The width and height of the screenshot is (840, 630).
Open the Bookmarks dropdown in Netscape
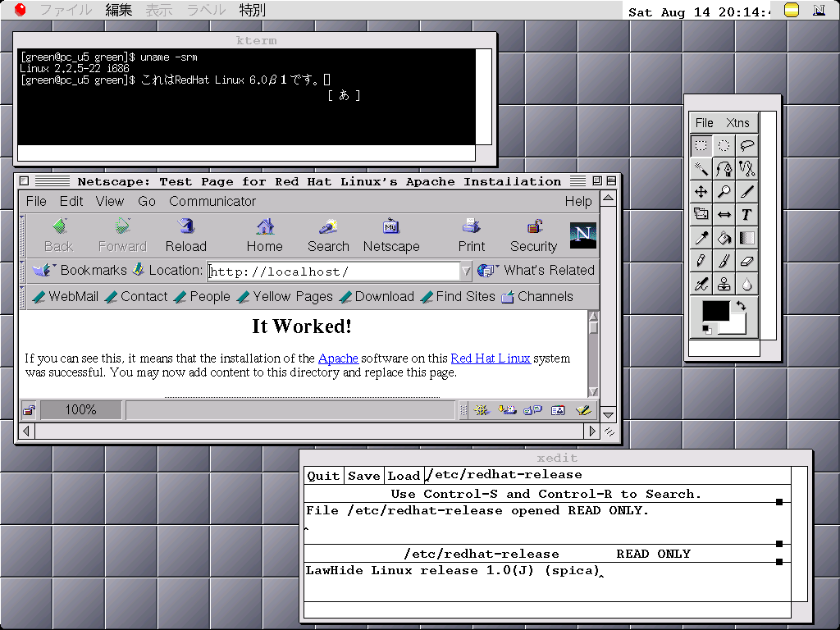coord(80,270)
